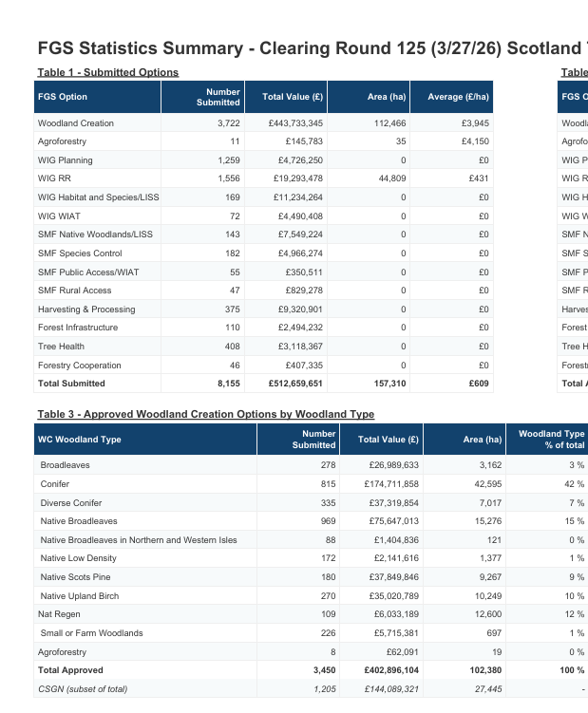
Task: Click the FGS Option column header
Action: 63,97
